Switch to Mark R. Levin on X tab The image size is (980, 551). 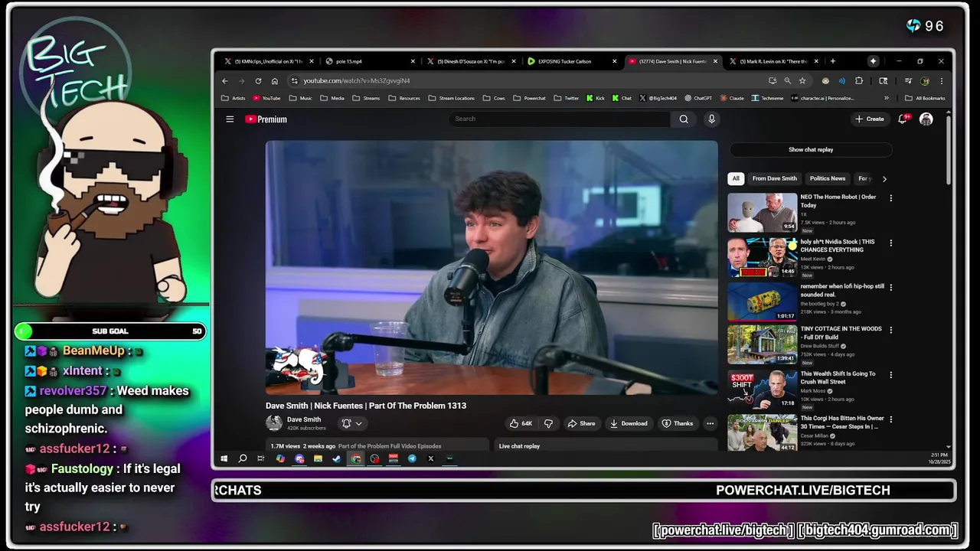pos(773,61)
